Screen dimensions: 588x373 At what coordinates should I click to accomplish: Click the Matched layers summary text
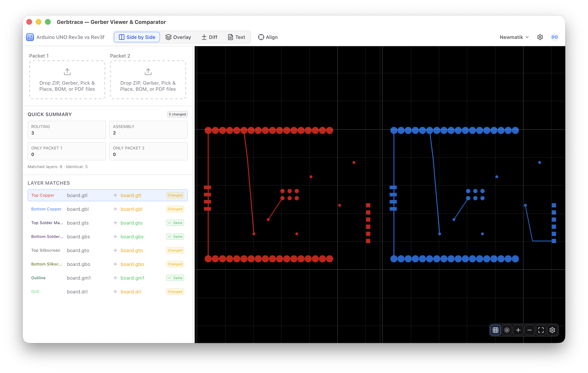click(x=57, y=167)
